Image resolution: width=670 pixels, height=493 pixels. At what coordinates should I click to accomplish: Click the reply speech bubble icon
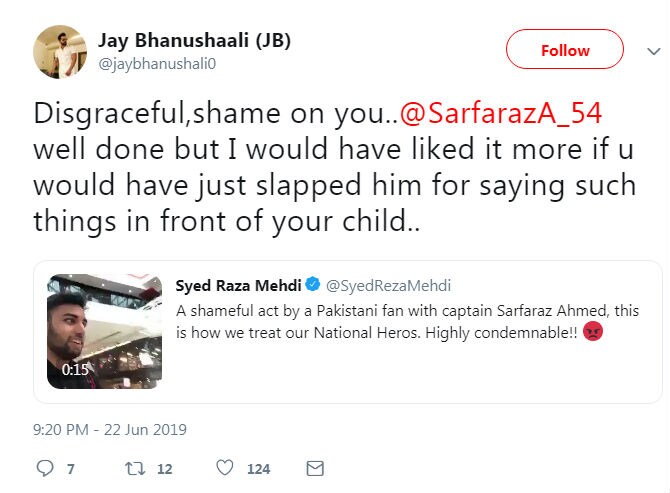[x=43, y=468]
